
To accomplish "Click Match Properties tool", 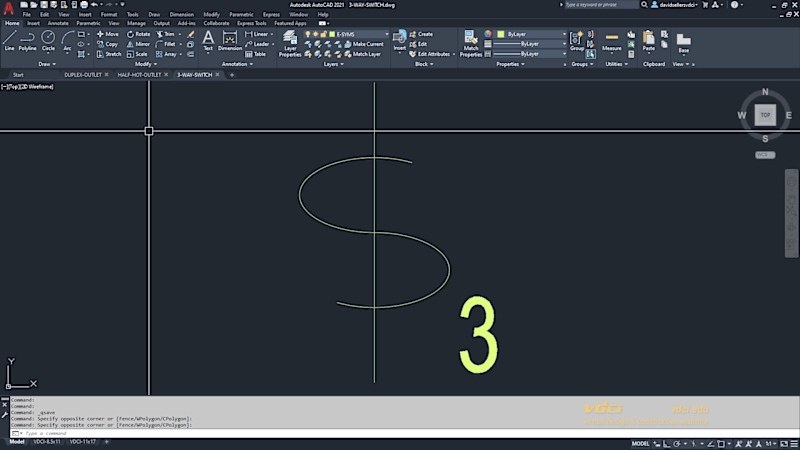I will tap(470, 43).
